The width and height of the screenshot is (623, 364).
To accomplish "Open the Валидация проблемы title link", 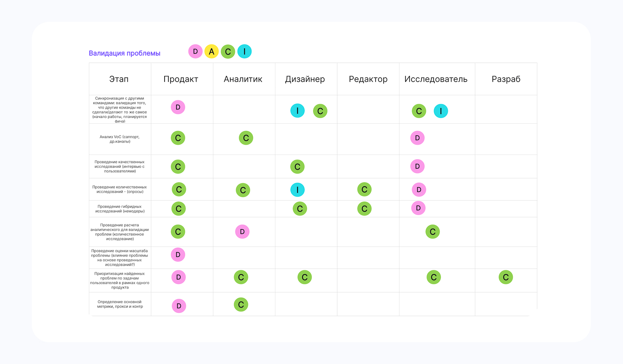I will [x=125, y=53].
